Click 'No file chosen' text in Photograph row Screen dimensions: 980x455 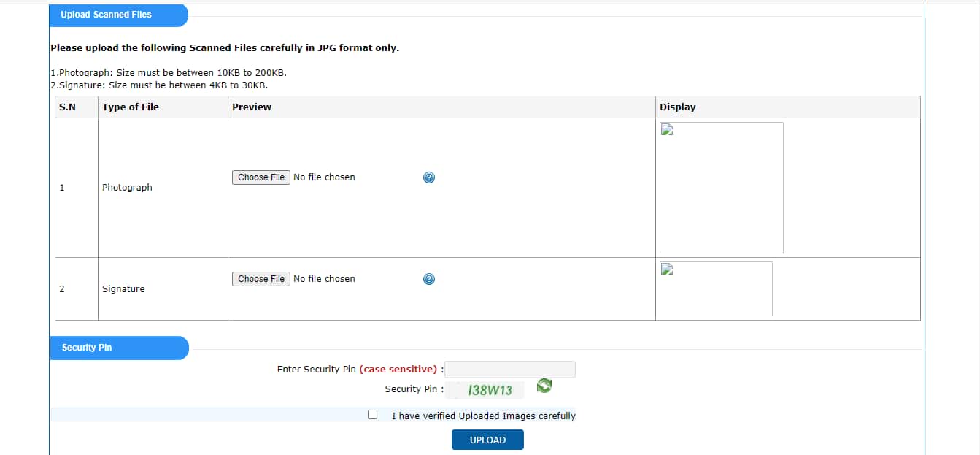tap(324, 177)
